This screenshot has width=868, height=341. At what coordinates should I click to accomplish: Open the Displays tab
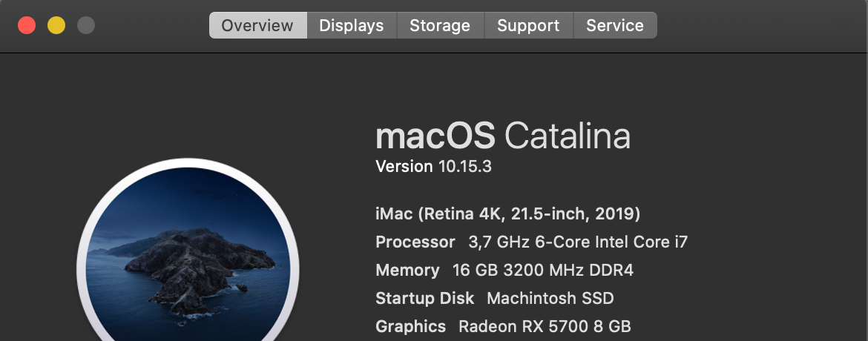352,25
